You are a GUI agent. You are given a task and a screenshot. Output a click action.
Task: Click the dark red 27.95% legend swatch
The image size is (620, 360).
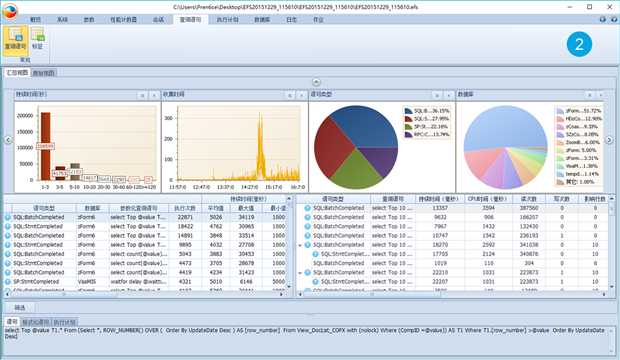(408, 119)
